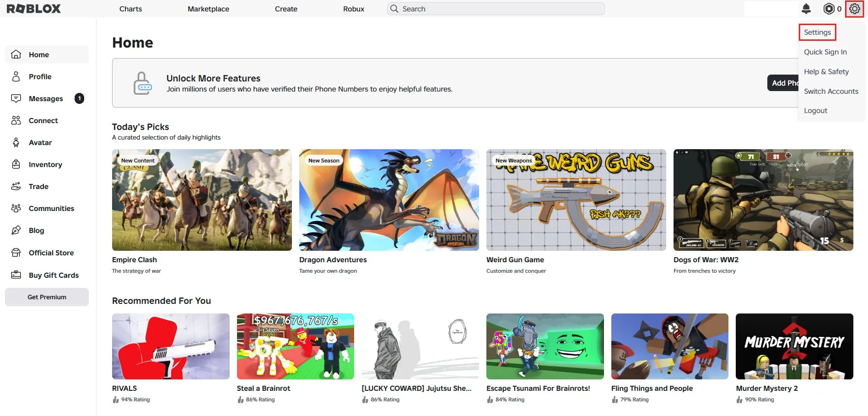
Task: Open the Steal a Brainrot thumbnail
Action: pyautogui.click(x=296, y=346)
